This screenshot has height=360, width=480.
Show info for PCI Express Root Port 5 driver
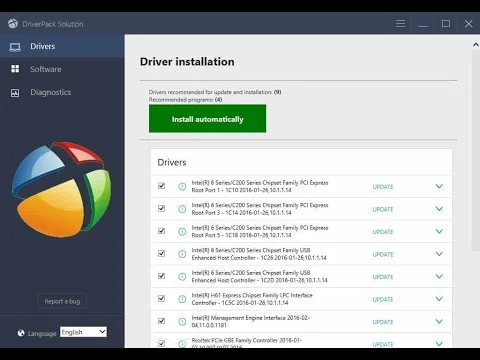click(182, 231)
